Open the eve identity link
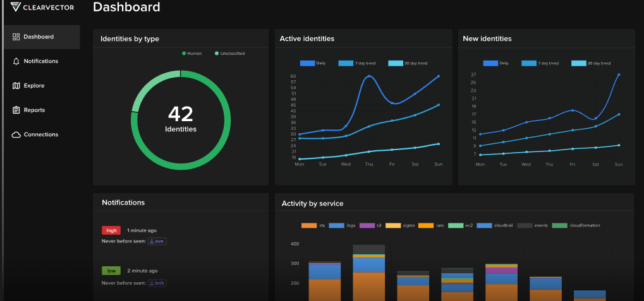Viewport: 644px width, 301px height. pyautogui.click(x=159, y=241)
